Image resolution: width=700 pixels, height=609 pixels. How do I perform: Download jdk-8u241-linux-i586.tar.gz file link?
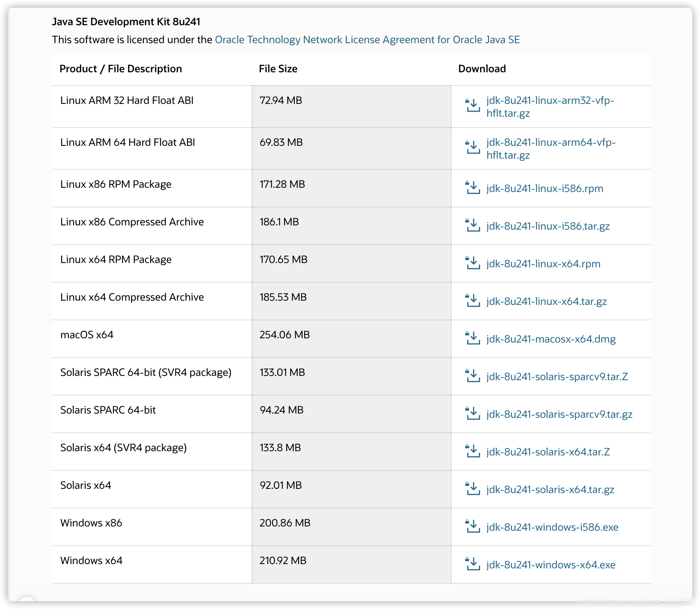[548, 226]
